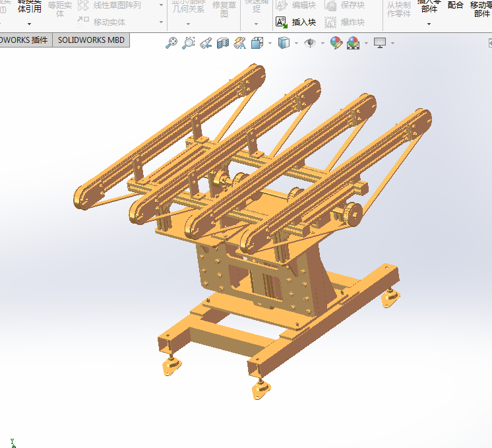Click the 修复草图 repair sketch command
Screen dimensions: 492x448
coord(224,9)
